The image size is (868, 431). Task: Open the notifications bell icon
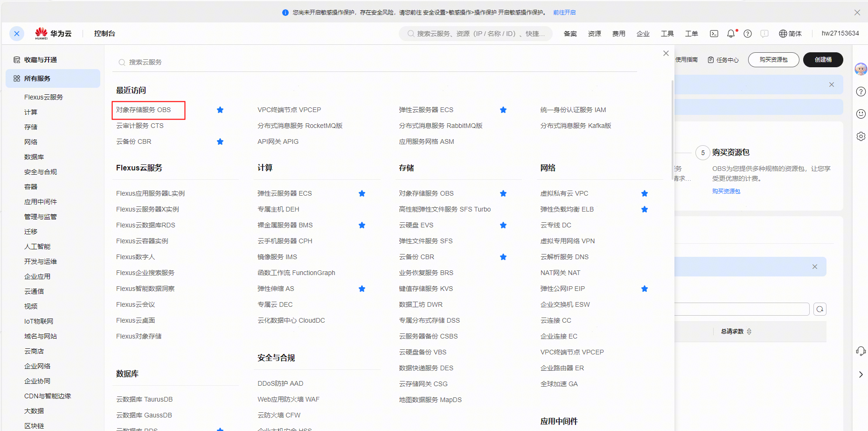coord(731,34)
